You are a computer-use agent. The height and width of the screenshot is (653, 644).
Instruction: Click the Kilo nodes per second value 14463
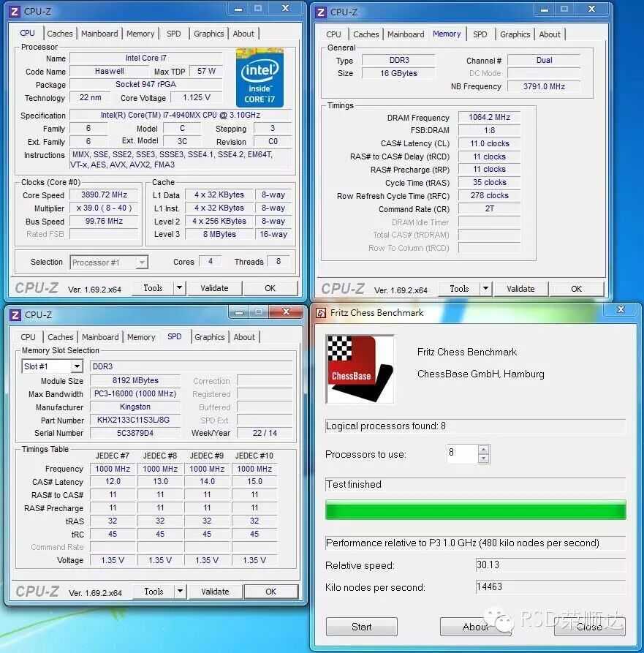click(550, 587)
